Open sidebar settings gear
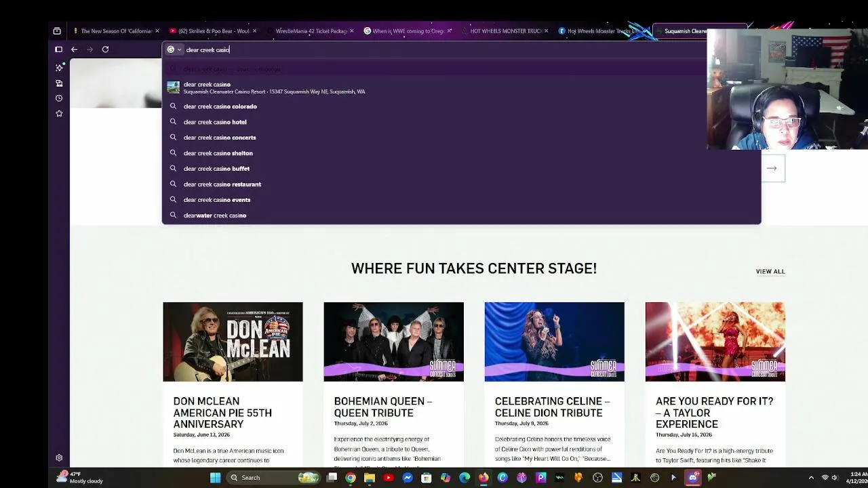 tap(59, 458)
